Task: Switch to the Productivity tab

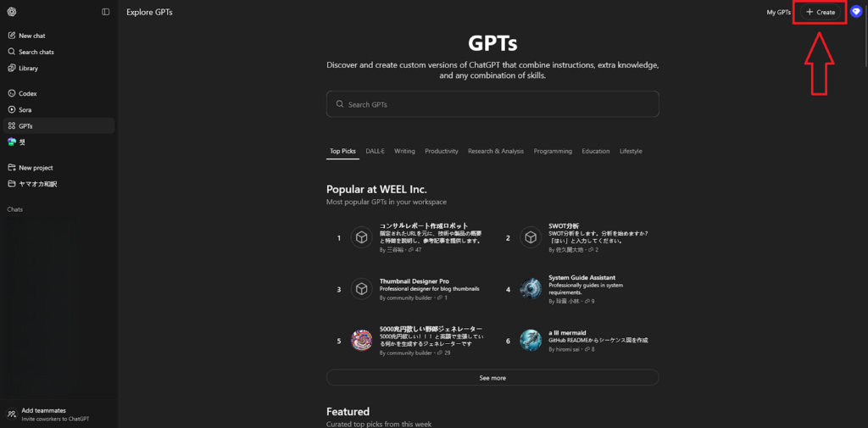Action: (441, 151)
